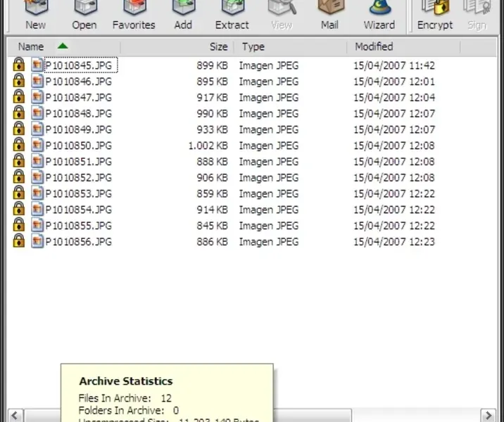Image resolution: width=504 pixels, height=422 pixels.
Task: Click the 990 KB size cell
Action: [x=212, y=114]
